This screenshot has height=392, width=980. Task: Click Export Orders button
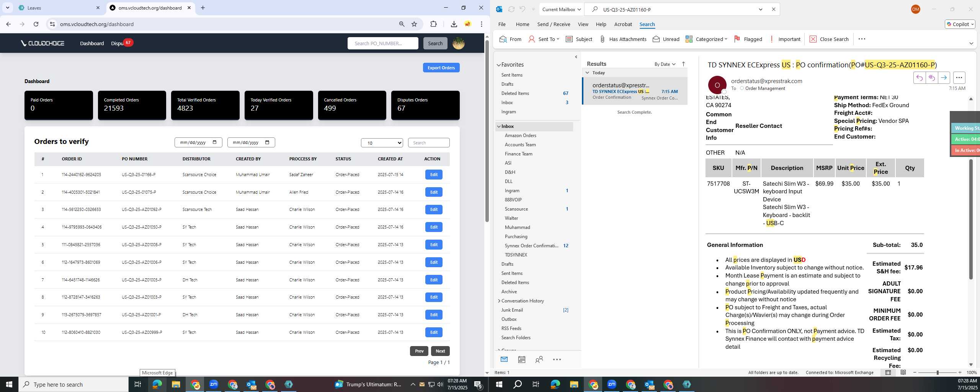pyautogui.click(x=441, y=68)
